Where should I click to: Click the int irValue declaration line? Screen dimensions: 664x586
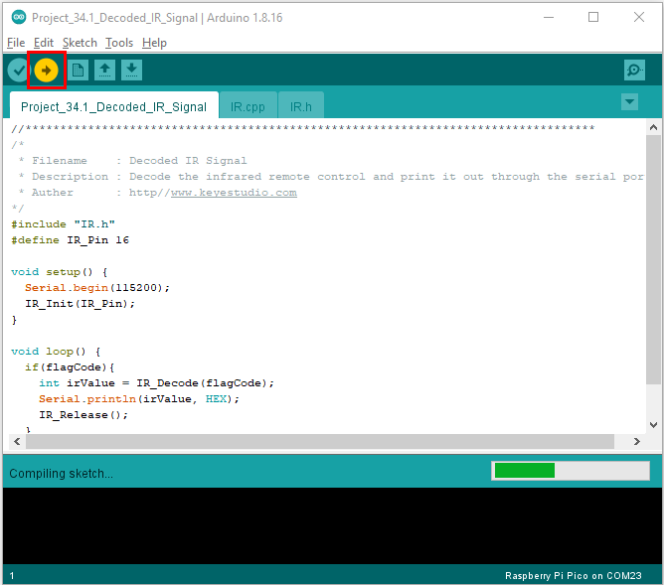pos(157,383)
